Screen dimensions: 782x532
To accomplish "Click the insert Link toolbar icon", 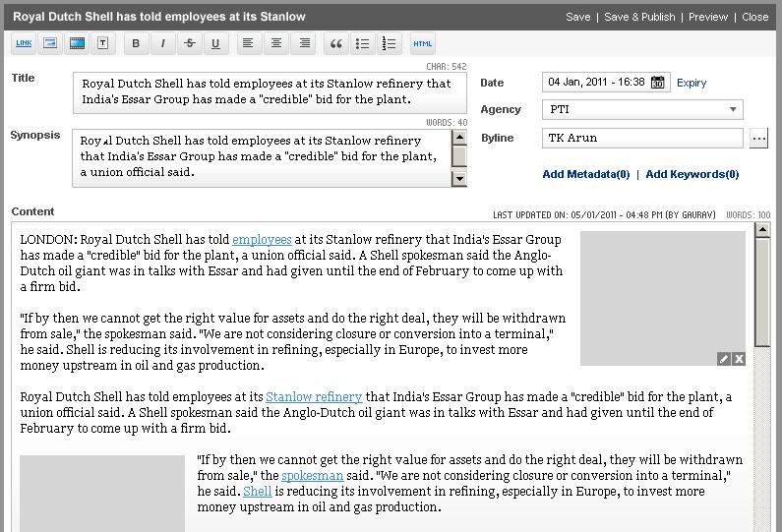I will 24,43.
